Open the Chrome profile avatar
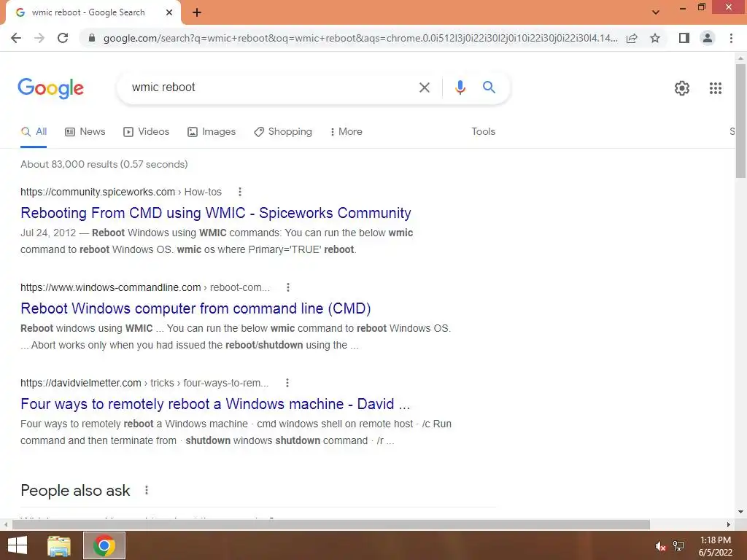The height and width of the screenshot is (560, 747). pyautogui.click(x=708, y=38)
